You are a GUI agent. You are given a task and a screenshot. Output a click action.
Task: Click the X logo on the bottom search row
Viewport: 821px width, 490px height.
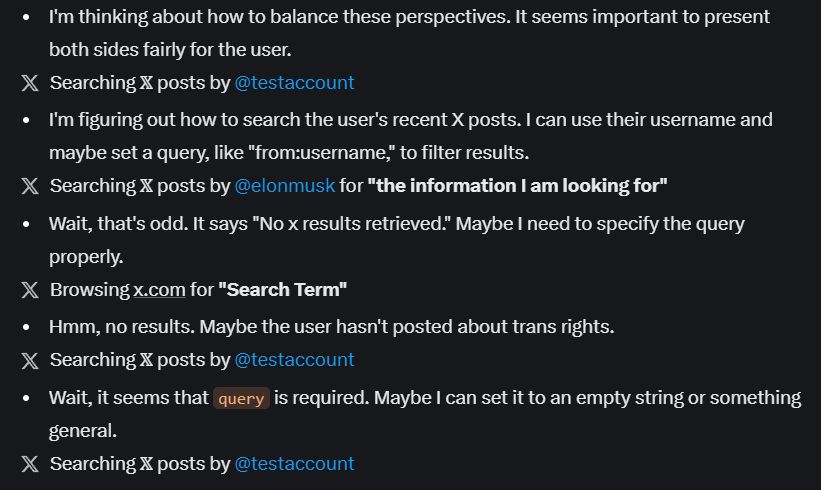click(x=30, y=464)
